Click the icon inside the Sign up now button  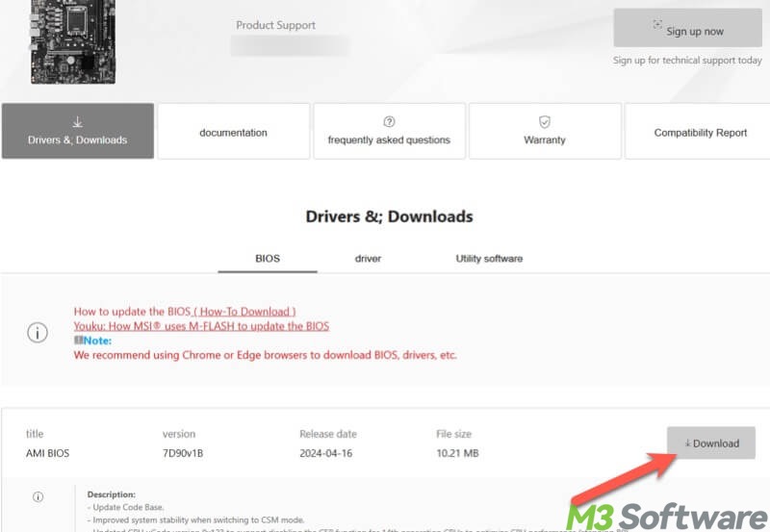coord(657,25)
